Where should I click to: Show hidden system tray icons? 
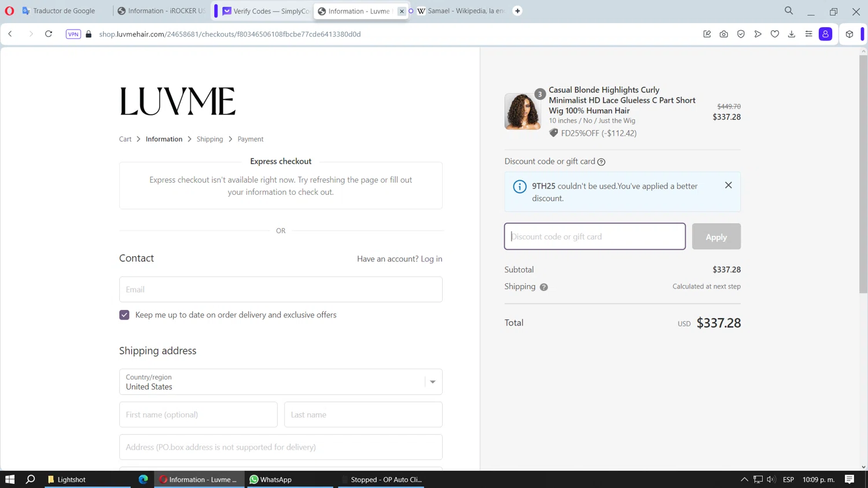[x=744, y=479]
